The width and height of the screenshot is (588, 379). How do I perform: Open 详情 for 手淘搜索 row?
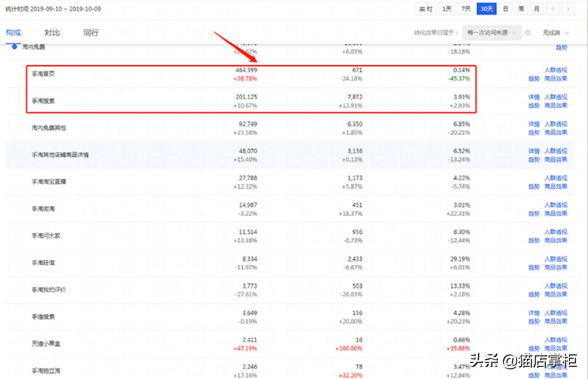coord(534,97)
